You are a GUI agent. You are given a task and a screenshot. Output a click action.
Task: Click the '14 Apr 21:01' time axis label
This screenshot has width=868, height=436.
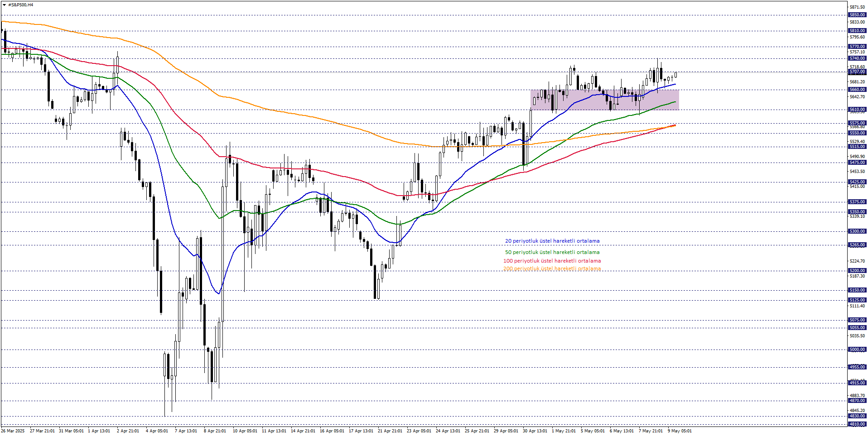[x=303, y=431]
